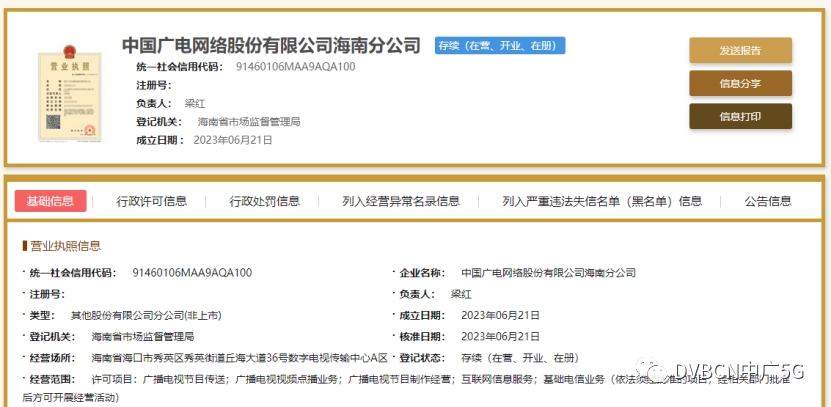Image resolution: width=831 pixels, height=407 pixels.
Task: Click the 存续（在营、开业、在册）status badge
Action: tap(500, 46)
